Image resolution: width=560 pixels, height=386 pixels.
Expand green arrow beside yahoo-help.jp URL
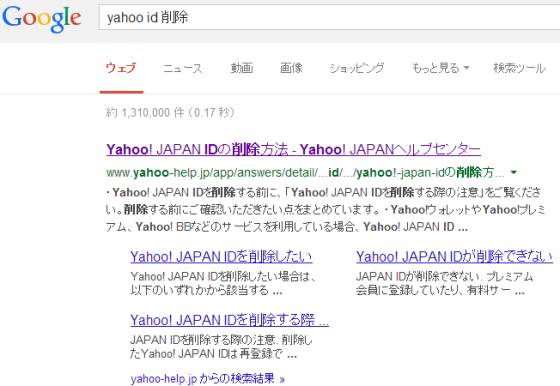[514, 172]
